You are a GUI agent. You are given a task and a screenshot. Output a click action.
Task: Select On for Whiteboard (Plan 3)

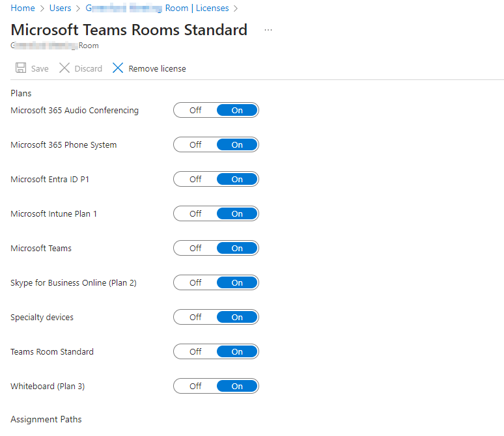tap(237, 386)
